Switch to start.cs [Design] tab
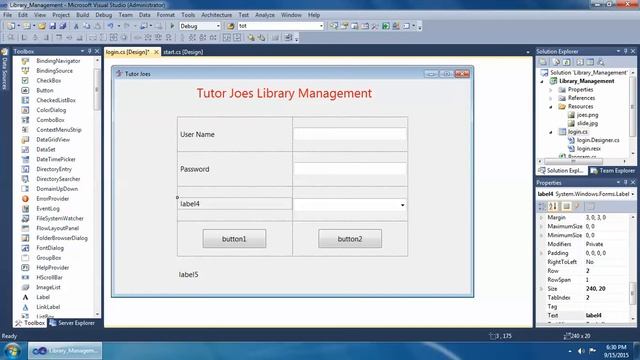Viewport: 640px width, 360px height. click(x=183, y=52)
